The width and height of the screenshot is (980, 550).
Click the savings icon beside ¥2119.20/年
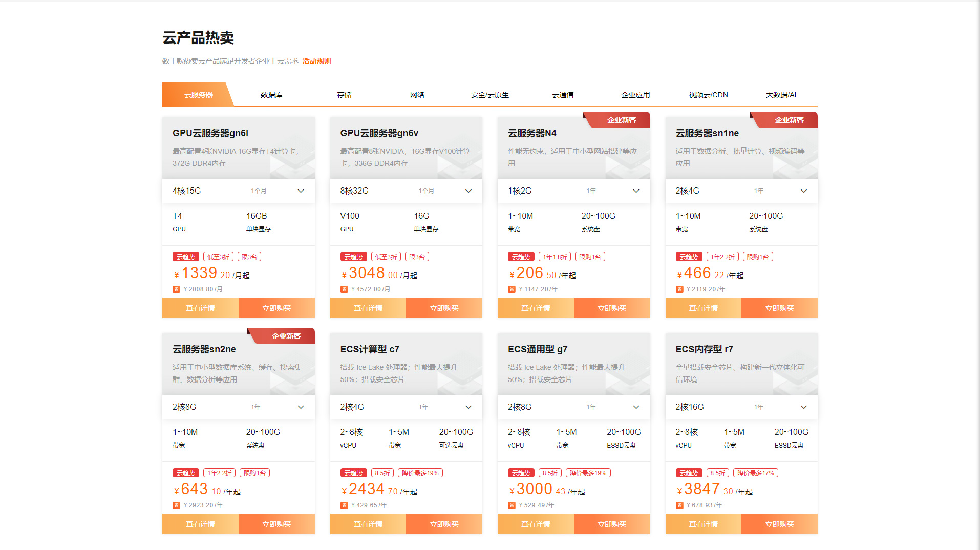pyautogui.click(x=679, y=289)
